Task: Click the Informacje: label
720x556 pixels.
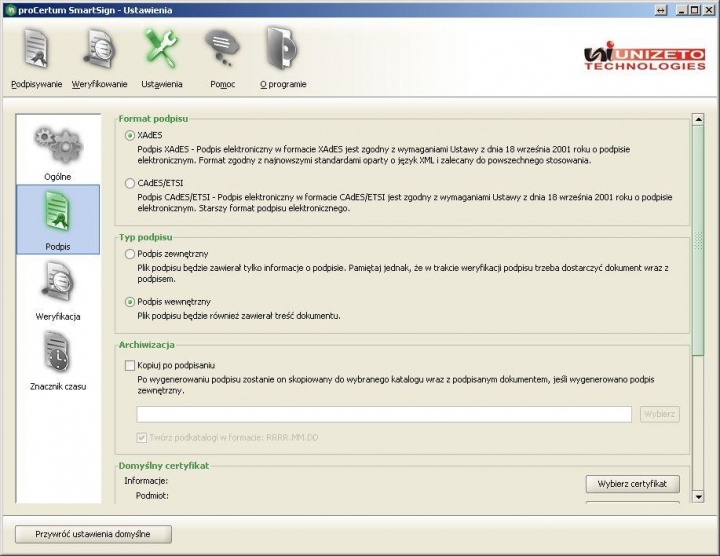Action: pos(146,481)
